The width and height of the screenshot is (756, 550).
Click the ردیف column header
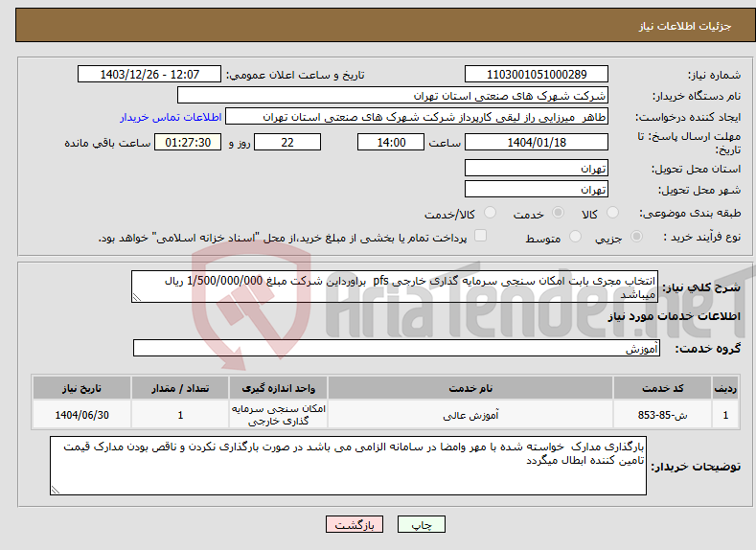pos(725,388)
